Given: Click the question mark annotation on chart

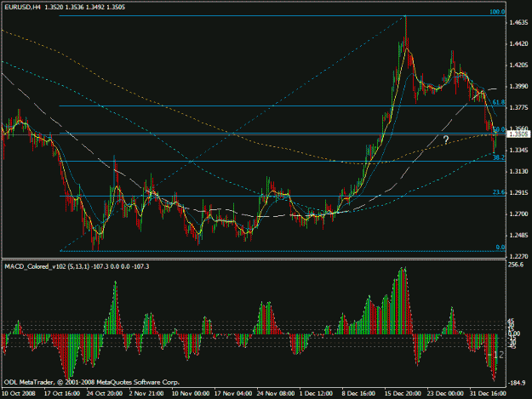Looking at the screenshot, I should coord(446,140).
